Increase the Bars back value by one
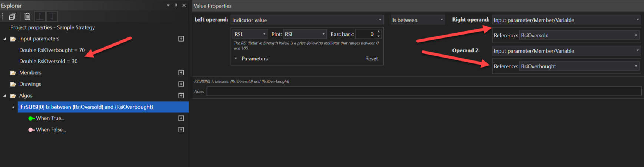Screen dimensions: 644x167 tap(379, 32)
